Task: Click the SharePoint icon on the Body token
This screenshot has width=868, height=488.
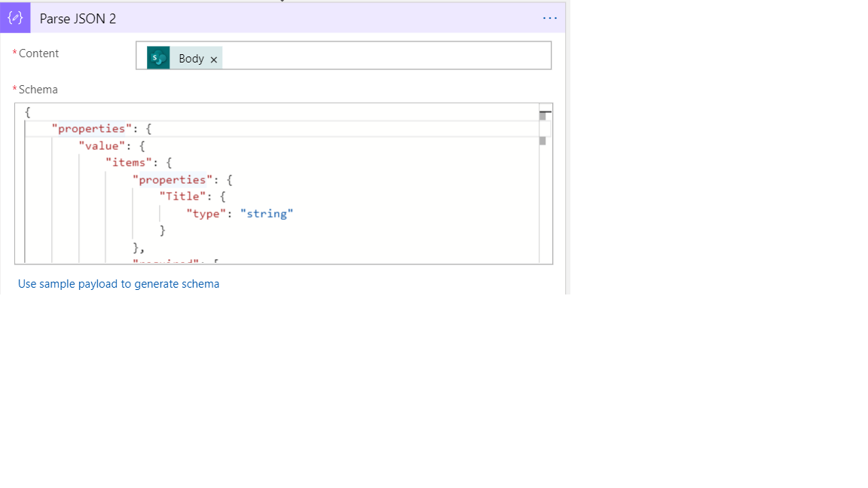Action: pos(157,57)
